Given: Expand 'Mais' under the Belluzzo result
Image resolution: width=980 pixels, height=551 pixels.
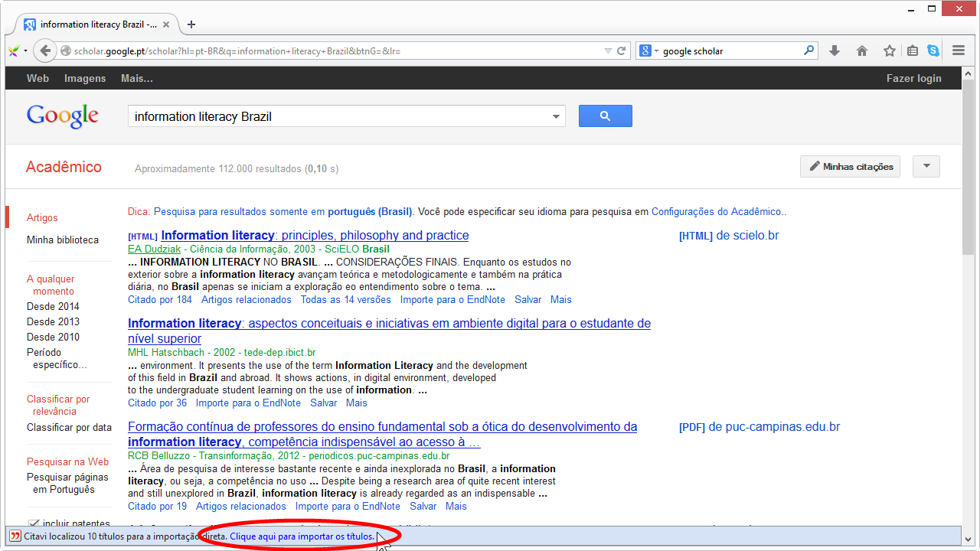Looking at the screenshot, I should [456, 507].
